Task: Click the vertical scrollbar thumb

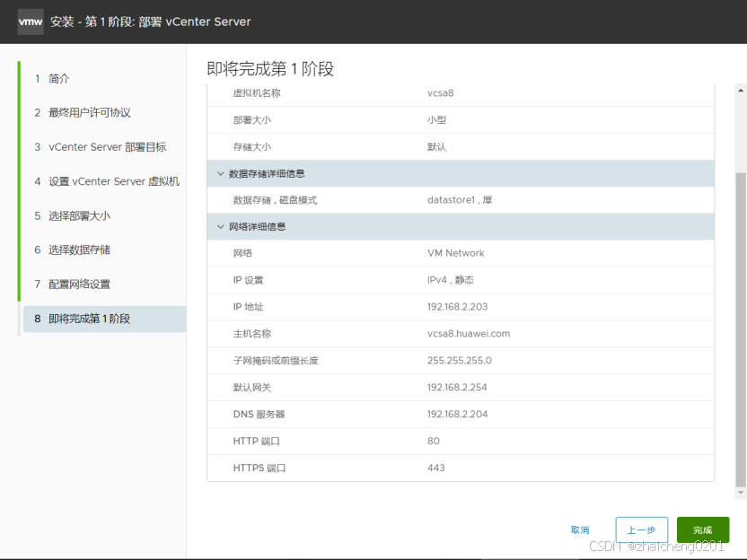Action: pos(741,329)
